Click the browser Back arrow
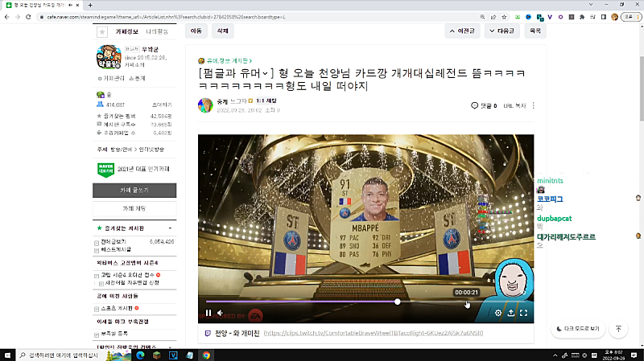Screen dimensions: 644x361 (x=6, y=17)
